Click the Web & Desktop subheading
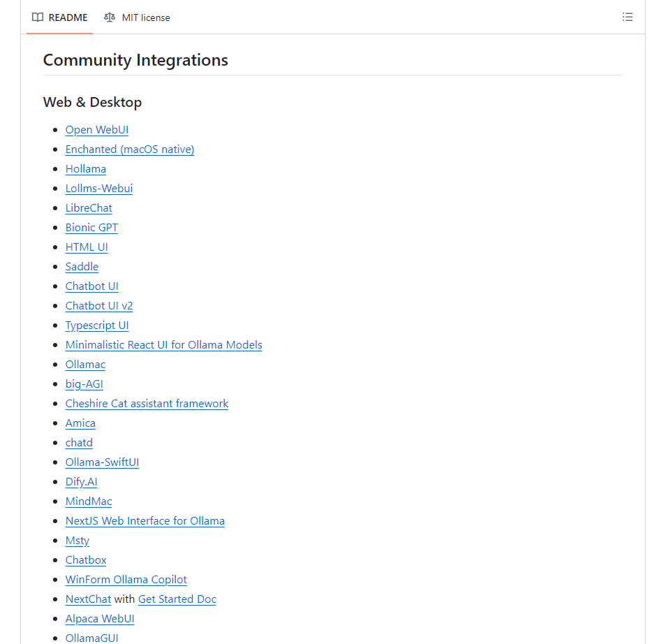The image size is (664, 644). click(92, 102)
